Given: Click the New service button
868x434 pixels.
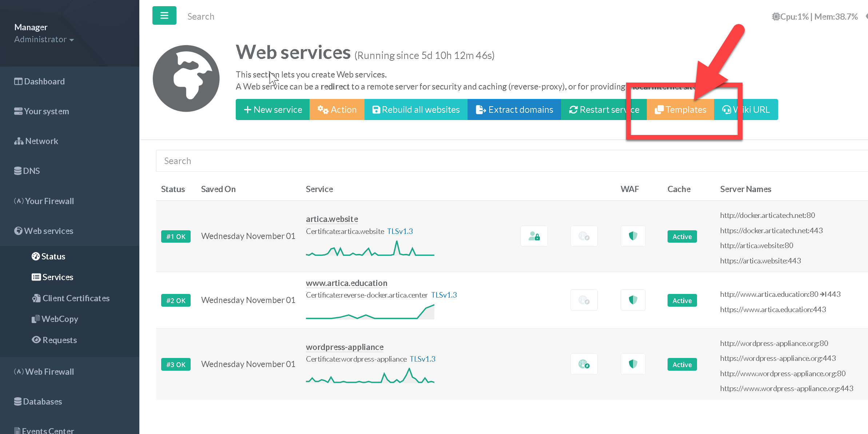Looking at the screenshot, I should 272,110.
